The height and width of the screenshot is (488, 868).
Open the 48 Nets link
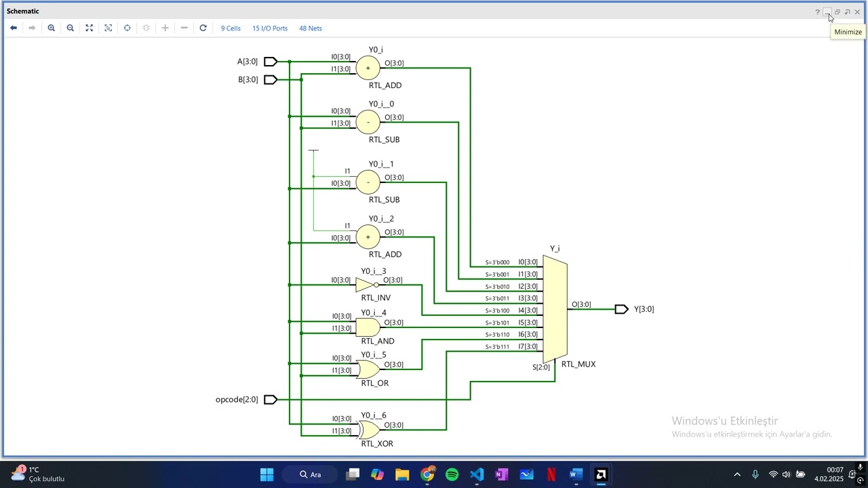311,28
